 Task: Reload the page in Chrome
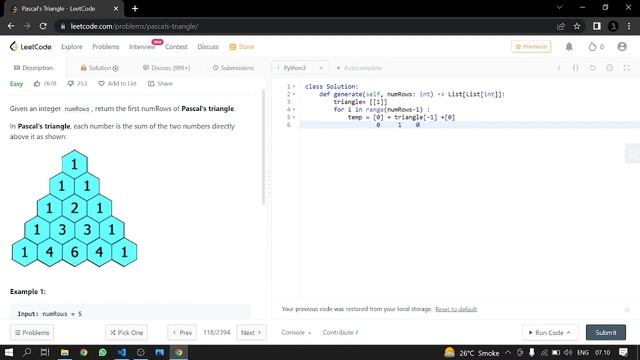tap(43, 26)
